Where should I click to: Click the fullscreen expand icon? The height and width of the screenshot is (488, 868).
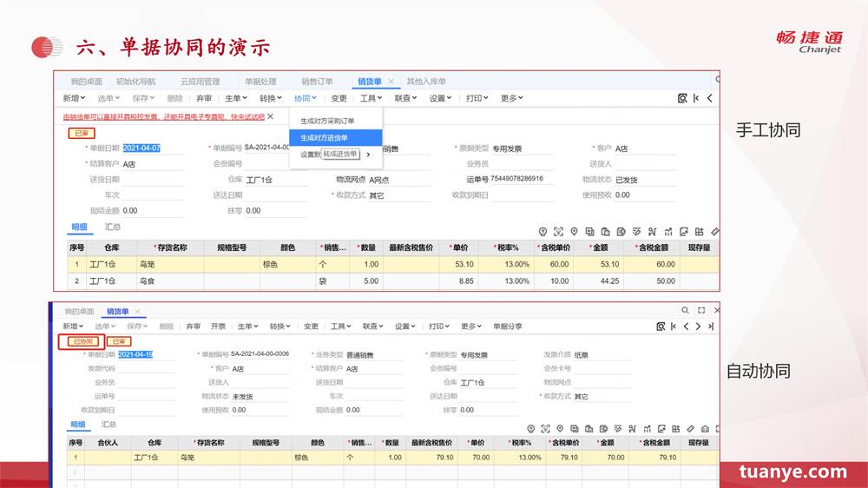[701, 310]
